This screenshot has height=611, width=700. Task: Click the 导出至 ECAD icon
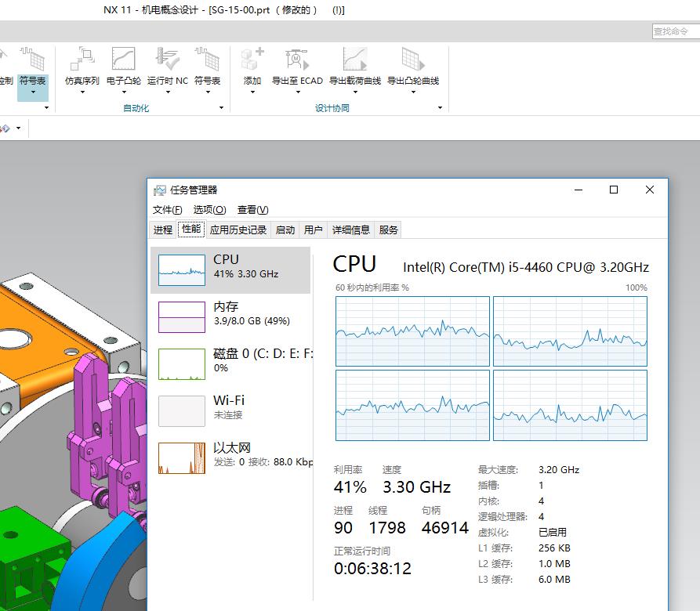click(x=297, y=59)
